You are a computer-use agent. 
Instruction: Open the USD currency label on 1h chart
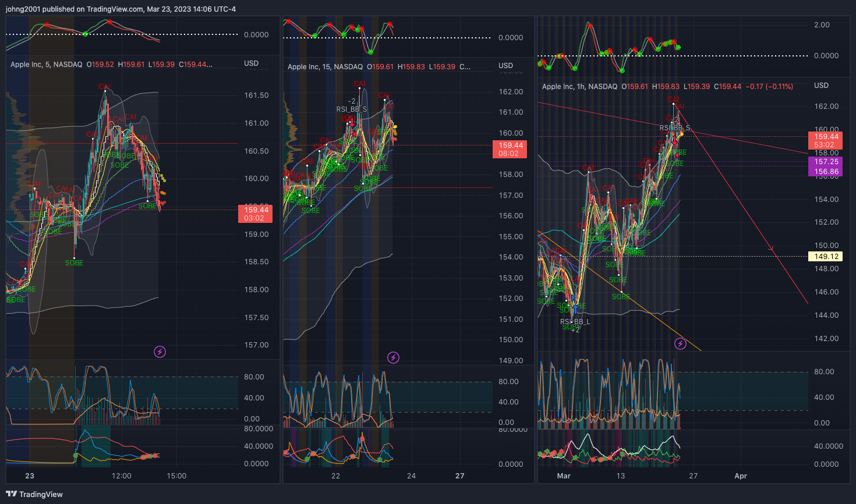coord(821,86)
